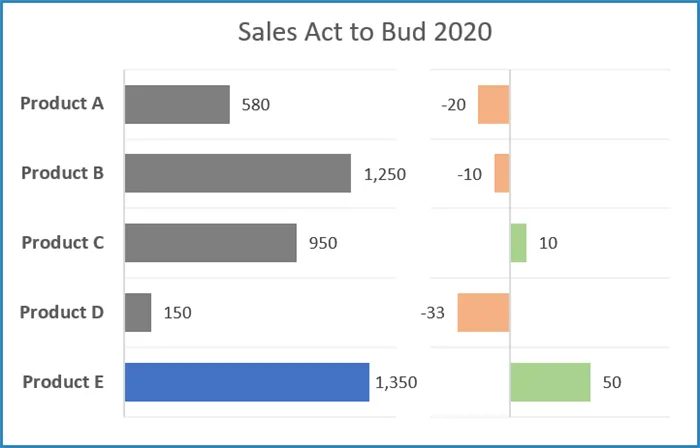Select the Product D axis label
The height and width of the screenshot is (448, 700).
63,312
